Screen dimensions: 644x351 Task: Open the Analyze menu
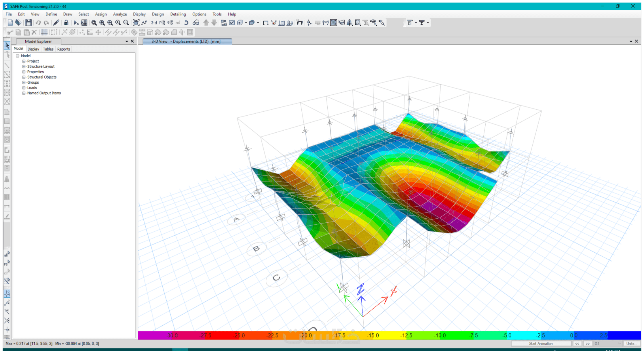point(120,14)
